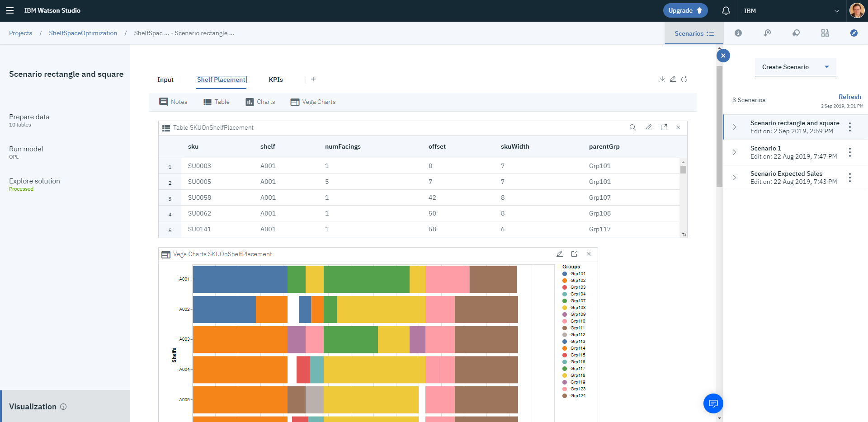Click the Grp108 legend swatch

click(x=565, y=308)
